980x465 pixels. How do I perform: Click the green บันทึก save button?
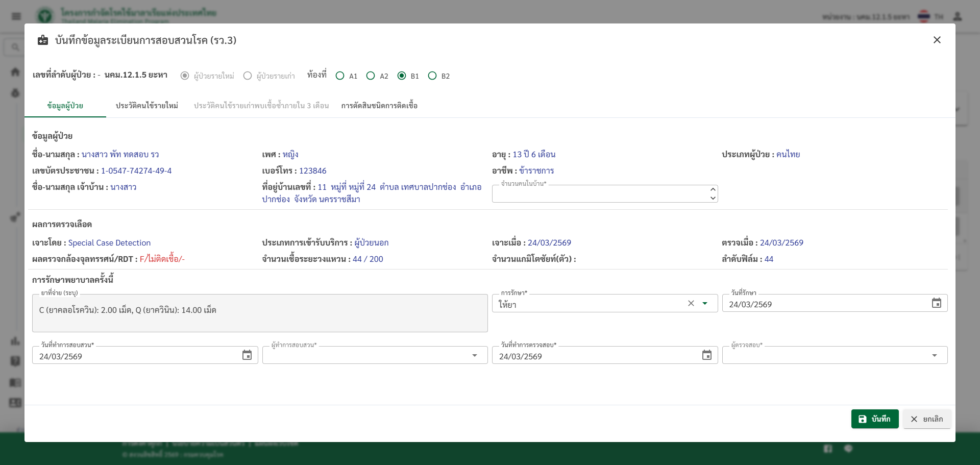[874, 419]
